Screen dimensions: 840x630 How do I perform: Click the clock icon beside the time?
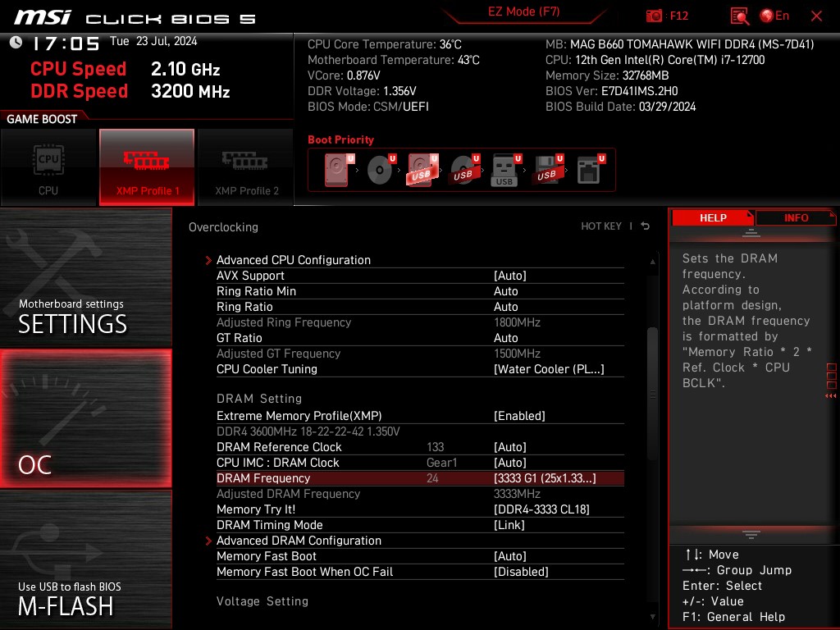pyautogui.click(x=16, y=43)
